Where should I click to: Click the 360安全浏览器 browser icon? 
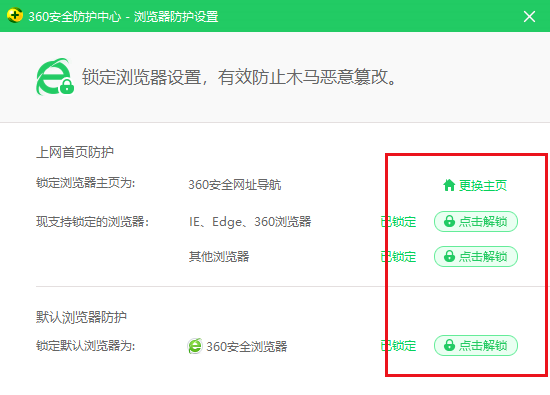point(195,346)
